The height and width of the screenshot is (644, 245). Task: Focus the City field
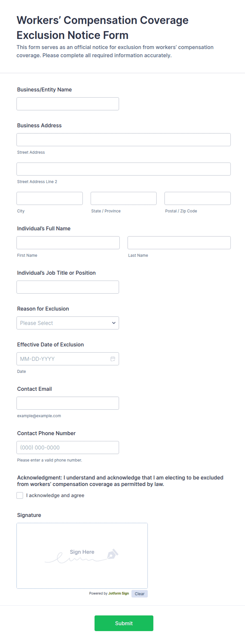coord(50,198)
